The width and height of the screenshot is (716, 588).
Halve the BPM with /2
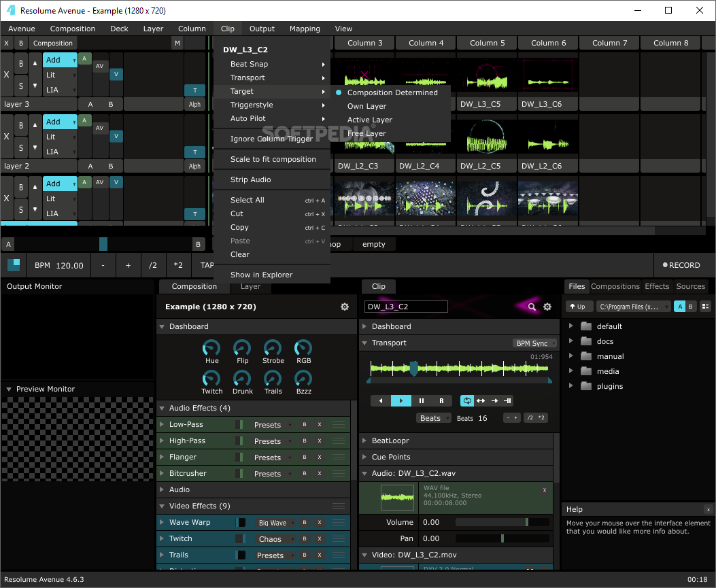(x=152, y=265)
